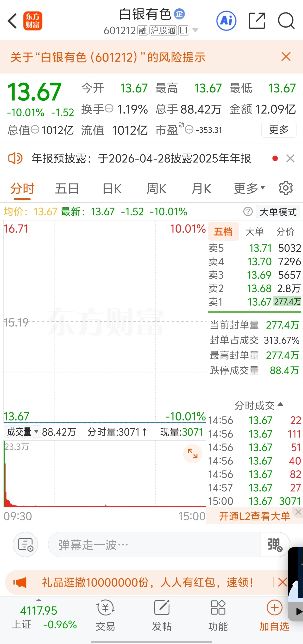Tap the 融 margin badge
This screenshot has width=303, height=644.
pos(143,30)
